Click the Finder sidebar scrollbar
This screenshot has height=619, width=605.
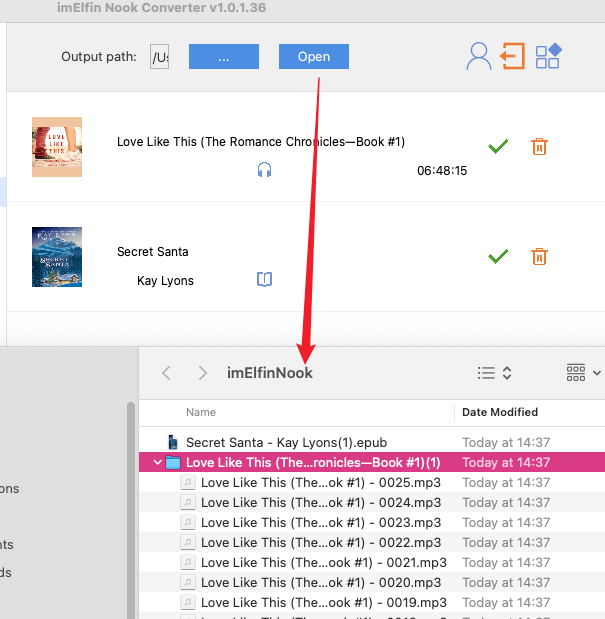click(131, 510)
